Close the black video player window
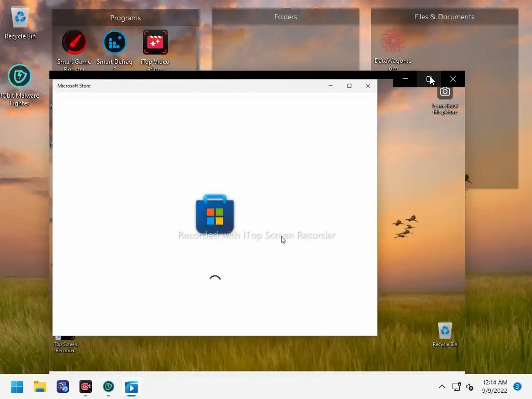Image resolution: width=532 pixels, height=399 pixels. 453,79
